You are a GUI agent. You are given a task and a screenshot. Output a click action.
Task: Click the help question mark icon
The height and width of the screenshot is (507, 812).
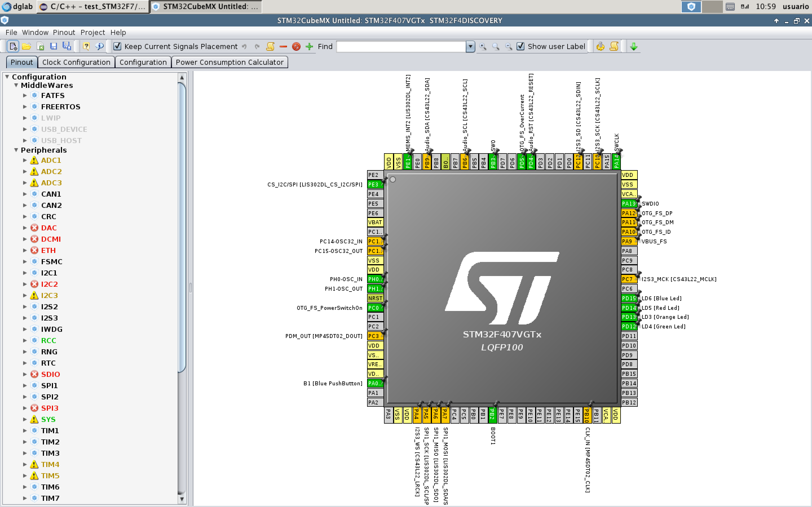(x=86, y=46)
